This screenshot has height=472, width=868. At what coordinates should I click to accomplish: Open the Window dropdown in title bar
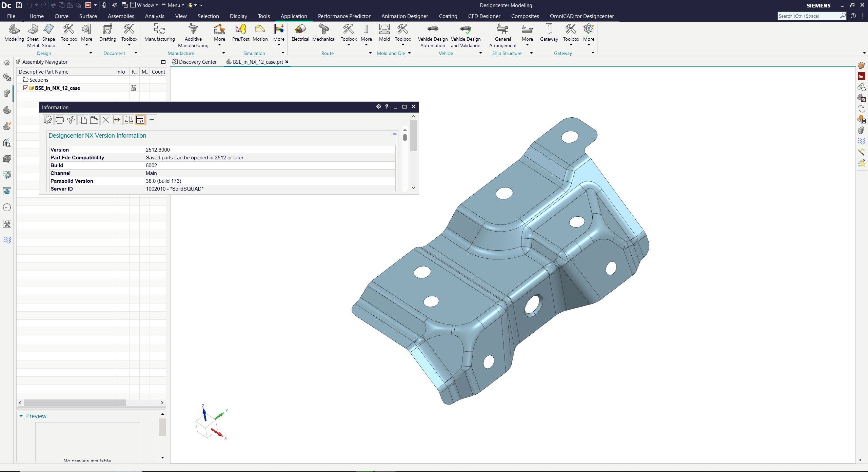tap(144, 5)
